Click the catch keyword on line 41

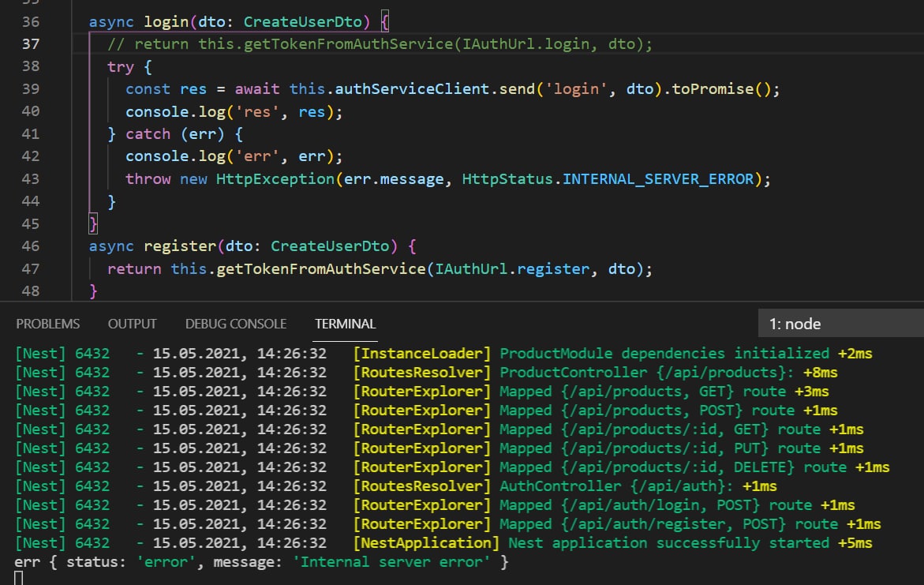(149, 134)
